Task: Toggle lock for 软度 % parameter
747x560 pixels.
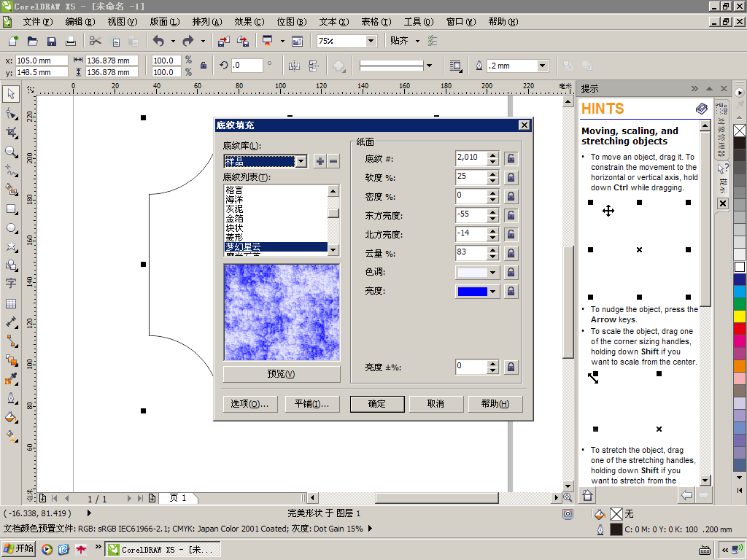Action: tap(511, 178)
